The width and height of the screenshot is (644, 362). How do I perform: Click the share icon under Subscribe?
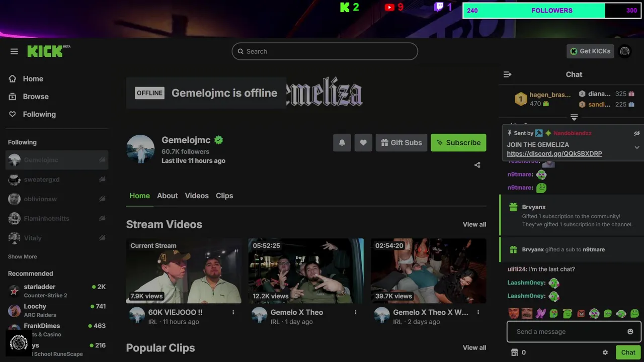point(477,165)
